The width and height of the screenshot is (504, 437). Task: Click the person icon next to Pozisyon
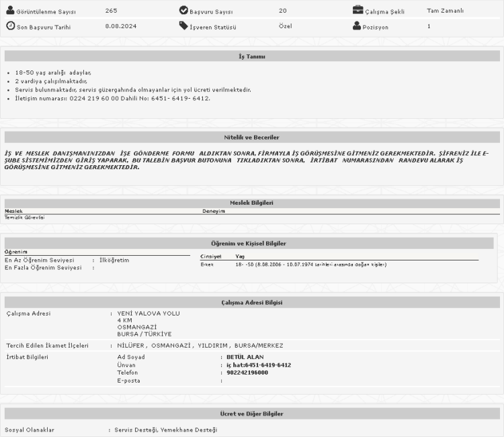point(357,26)
